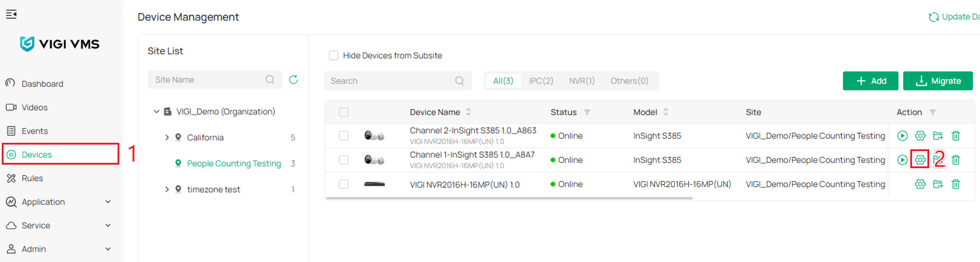
Task: Delete the VIGI NVR2016H device
Action: pyautogui.click(x=956, y=184)
